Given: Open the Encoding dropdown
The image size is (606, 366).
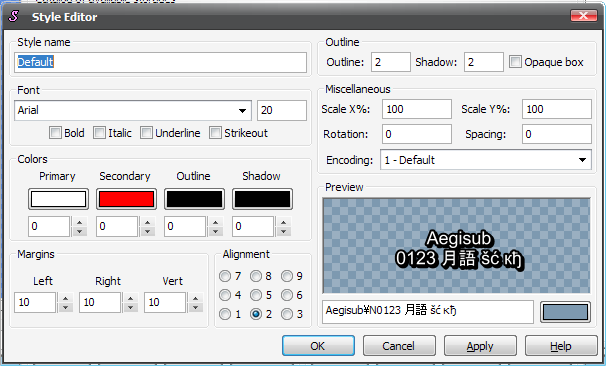Looking at the screenshot, I should pos(486,160).
